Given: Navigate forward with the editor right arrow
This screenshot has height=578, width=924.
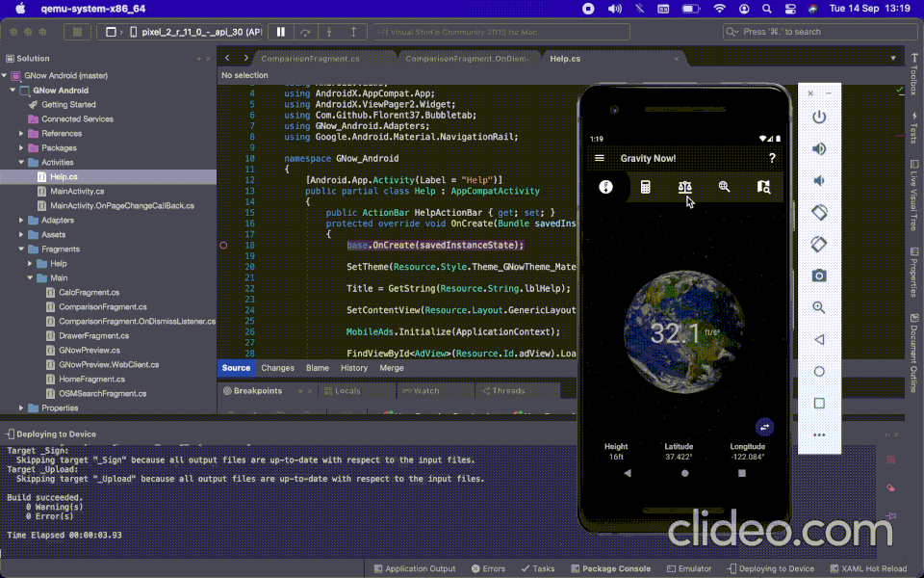Looking at the screenshot, I should (245, 58).
